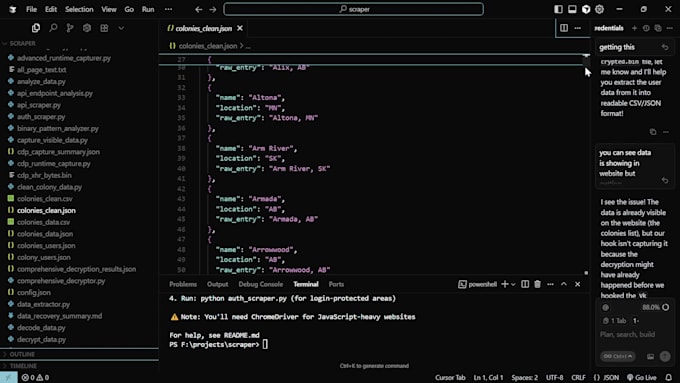The height and width of the screenshot is (383, 680).
Task: Send the chat message button
Action: pyautogui.click(x=665, y=356)
